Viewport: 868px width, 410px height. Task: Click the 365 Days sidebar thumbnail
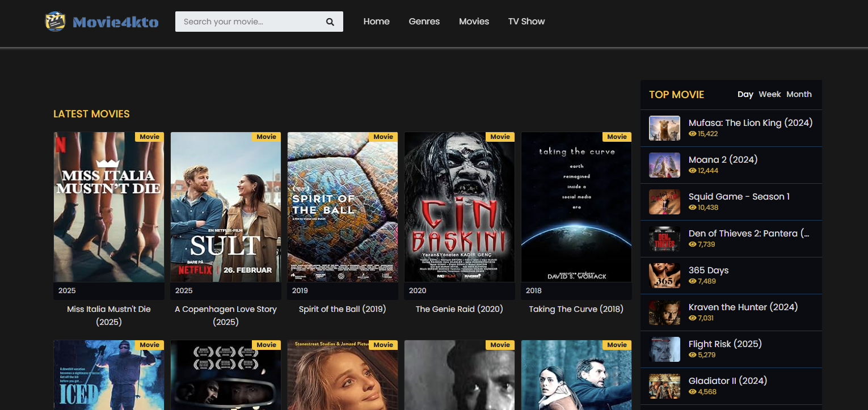click(x=664, y=276)
